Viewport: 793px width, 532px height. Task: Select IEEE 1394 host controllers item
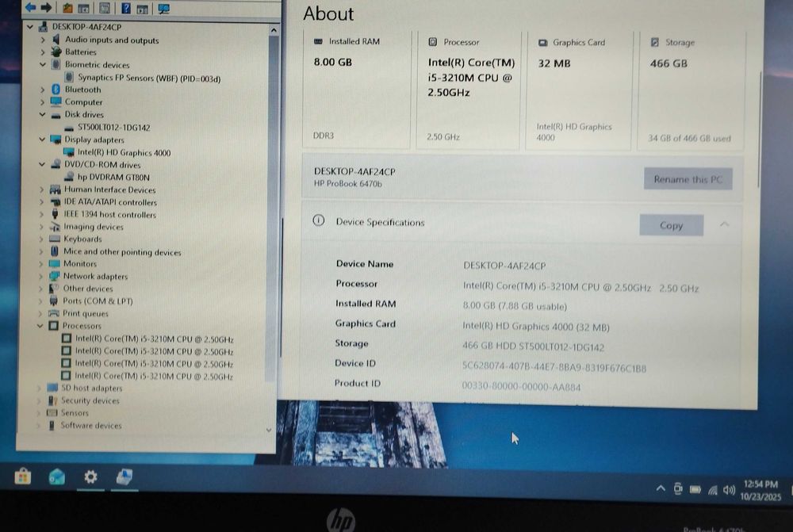(109, 214)
